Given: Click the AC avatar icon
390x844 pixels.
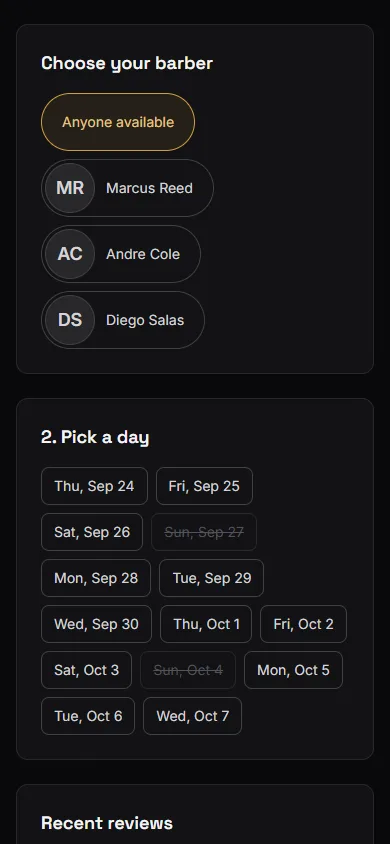Looking at the screenshot, I should point(70,254).
